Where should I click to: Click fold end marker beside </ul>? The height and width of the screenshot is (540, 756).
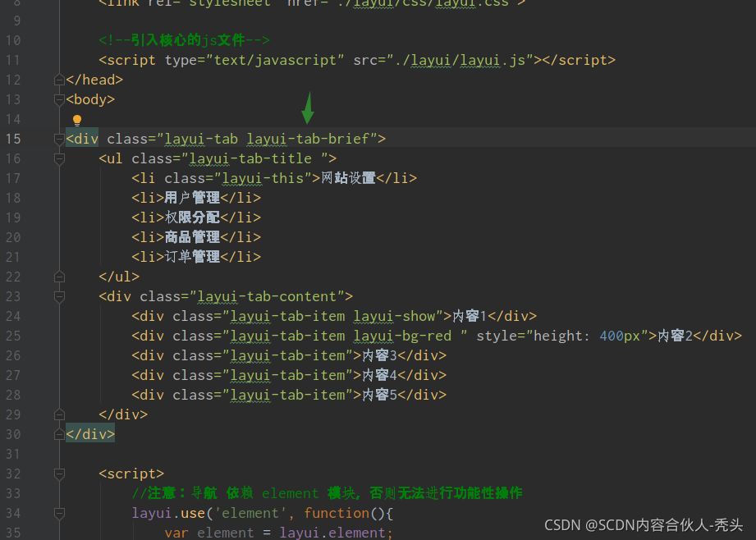(x=59, y=277)
